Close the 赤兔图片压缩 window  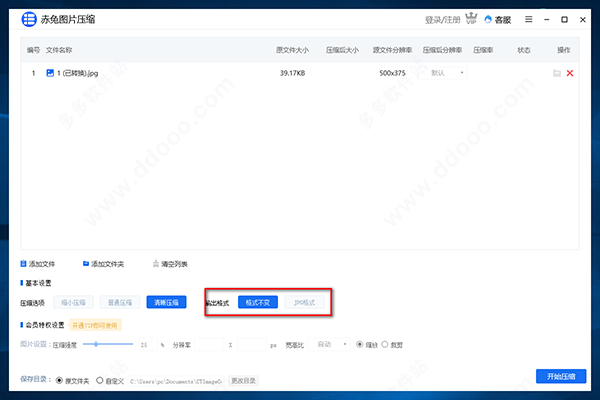583,20
